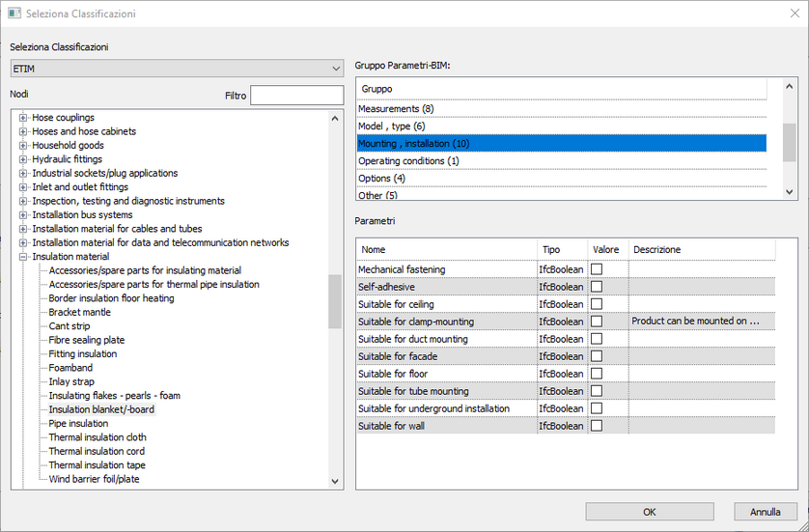The width and height of the screenshot is (809, 532).
Task: Select the Bracket mantle item
Action: (x=79, y=312)
